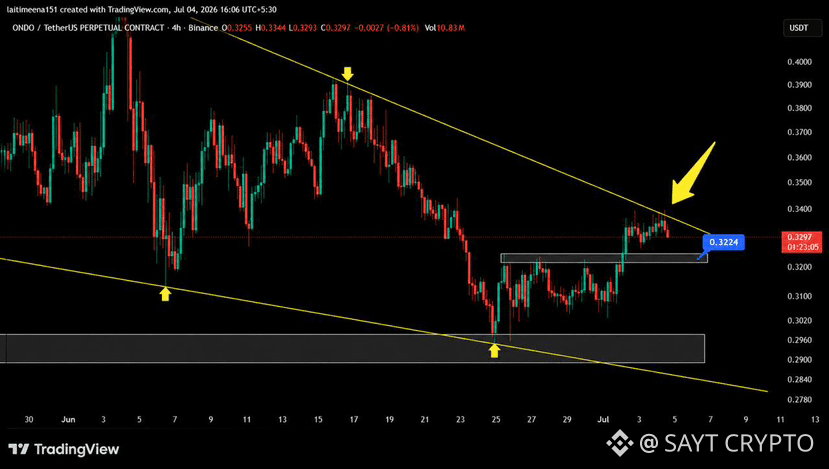Click the '19' date axis label
The image size is (829, 469).
click(x=389, y=419)
